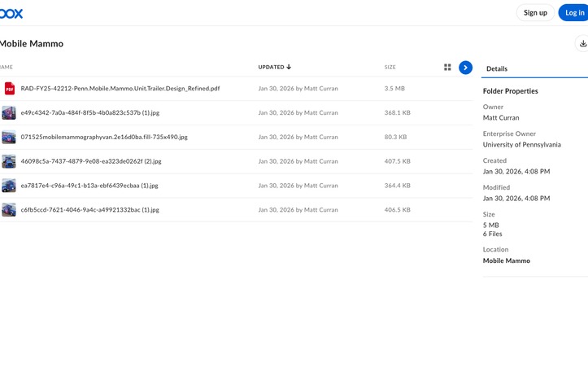The width and height of the screenshot is (588, 390).
Task: Click the 364.4 KB size value
Action: pyautogui.click(x=397, y=186)
